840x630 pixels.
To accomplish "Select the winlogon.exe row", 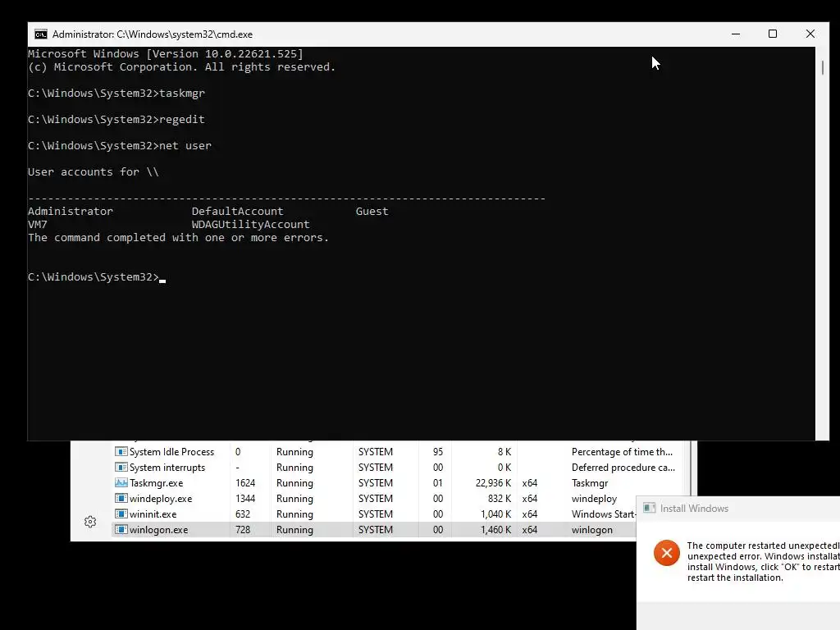I will [x=374, y=529].
